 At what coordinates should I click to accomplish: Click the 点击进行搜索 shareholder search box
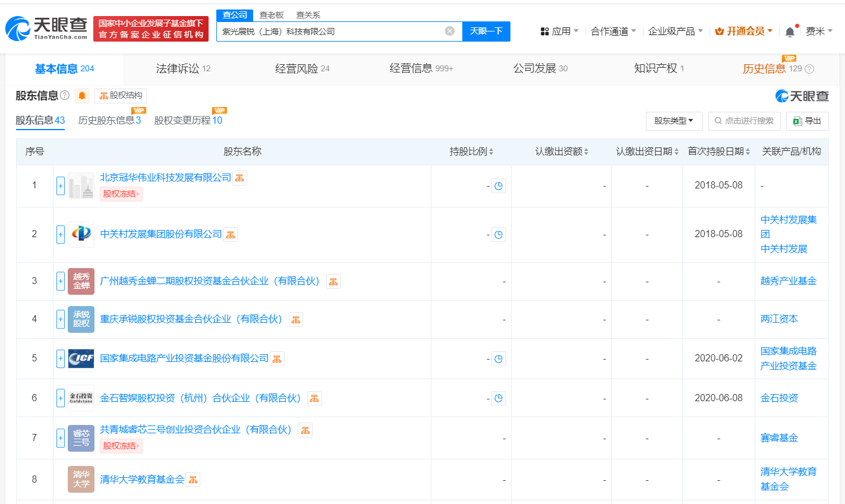(x=745, y=121)
